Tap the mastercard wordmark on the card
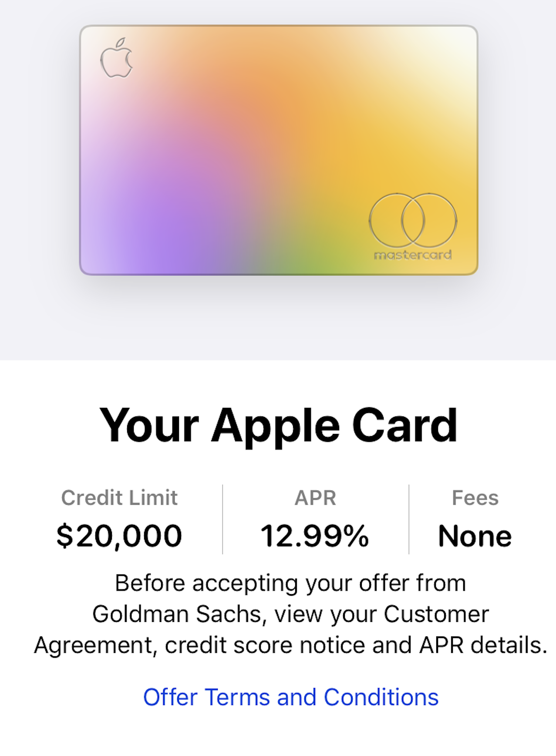 coord(413,255)
